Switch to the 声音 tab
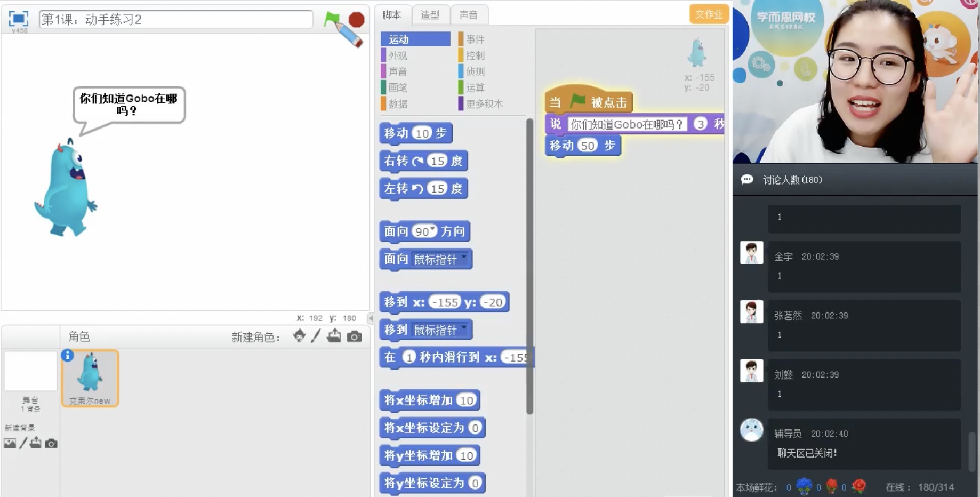The image size is (980, 497). tap(469, 15)
